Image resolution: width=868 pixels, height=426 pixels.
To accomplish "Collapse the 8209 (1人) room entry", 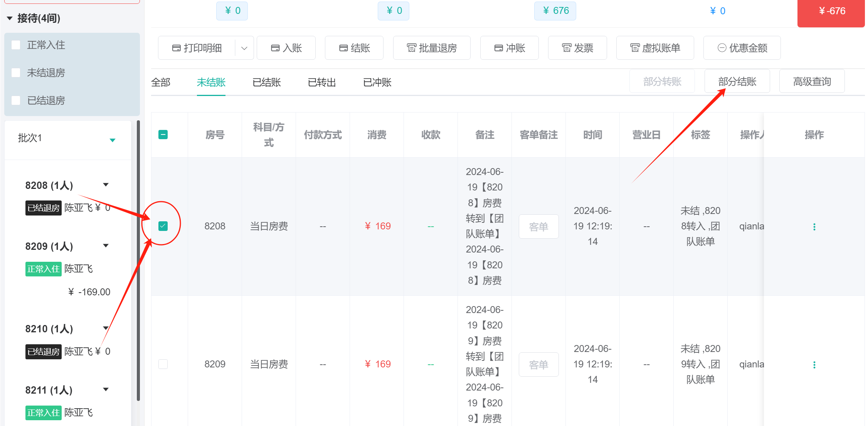I will [x=106, y=246].
